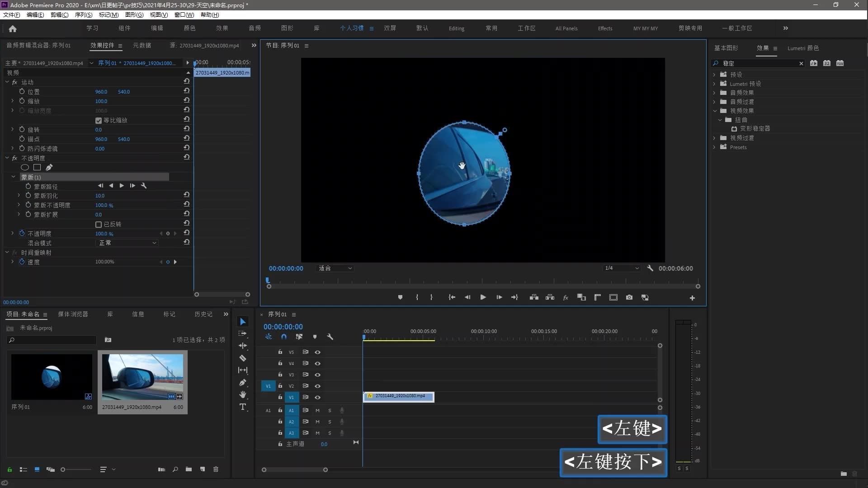This screenshot has width=868, height=488.
Task: Select the Type tool
Action: [243, 407]
